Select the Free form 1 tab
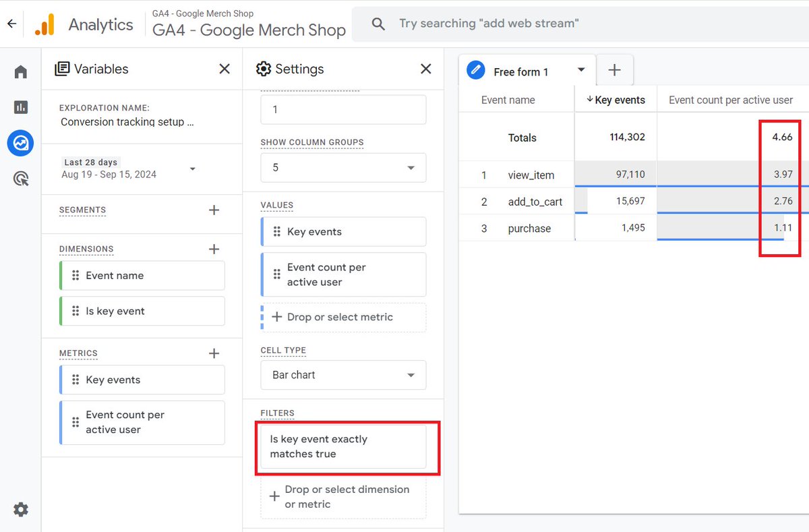Image resolution: width=809 pixels, height=532 pixels. (x=527, y=71)
